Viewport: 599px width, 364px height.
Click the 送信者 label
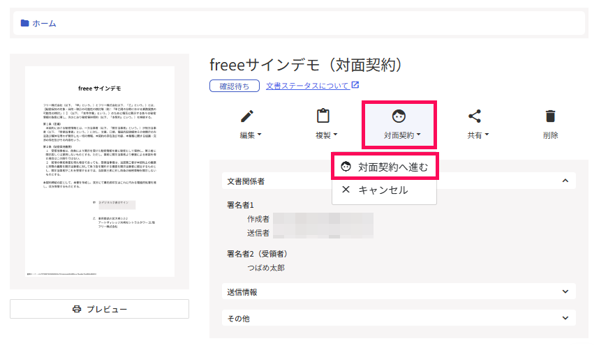(258, 233)
